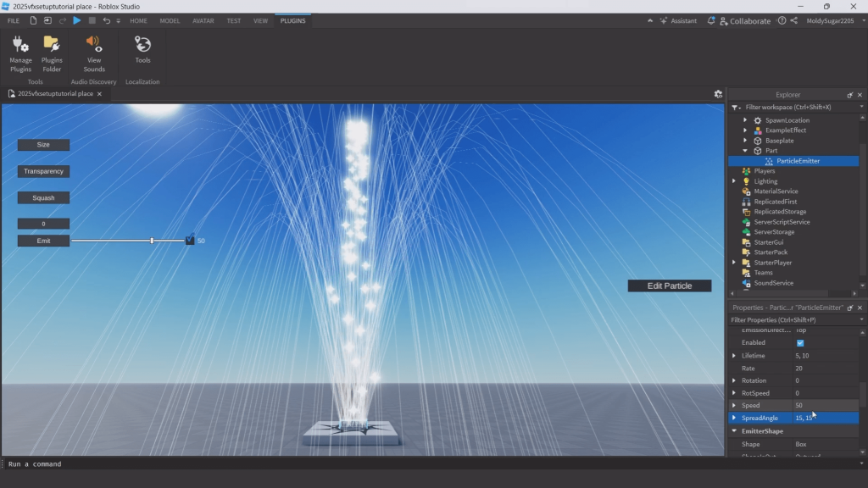This screenshot has width=868, height=488.
Task: Click the Size button
Action: [x=43, y=145]
